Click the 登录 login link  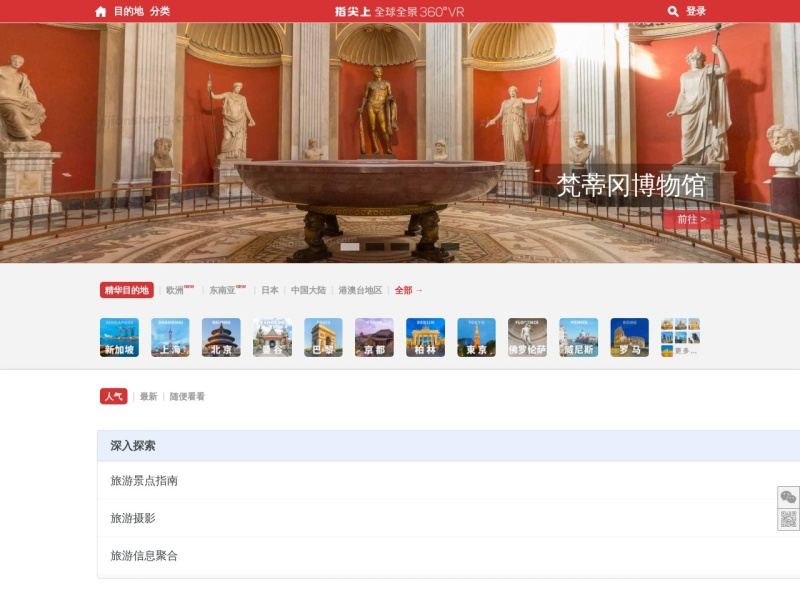pyautogui.click(x=696, y=11)
